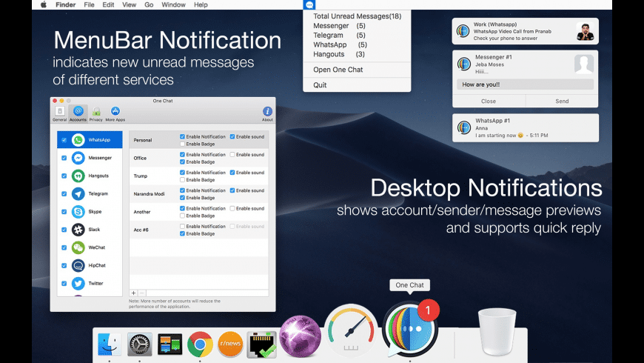
Task: Toggle Enable sound for Personal account
Action: (232, 136)
